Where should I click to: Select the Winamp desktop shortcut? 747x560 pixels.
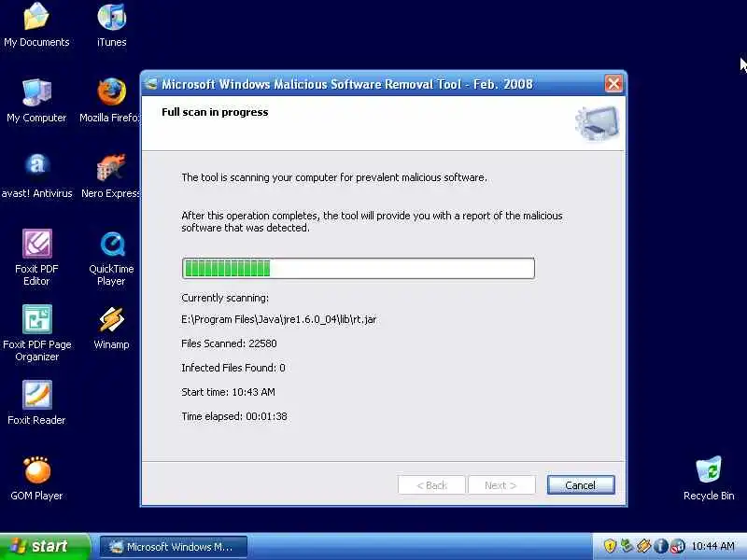click(x=111, y=328)
